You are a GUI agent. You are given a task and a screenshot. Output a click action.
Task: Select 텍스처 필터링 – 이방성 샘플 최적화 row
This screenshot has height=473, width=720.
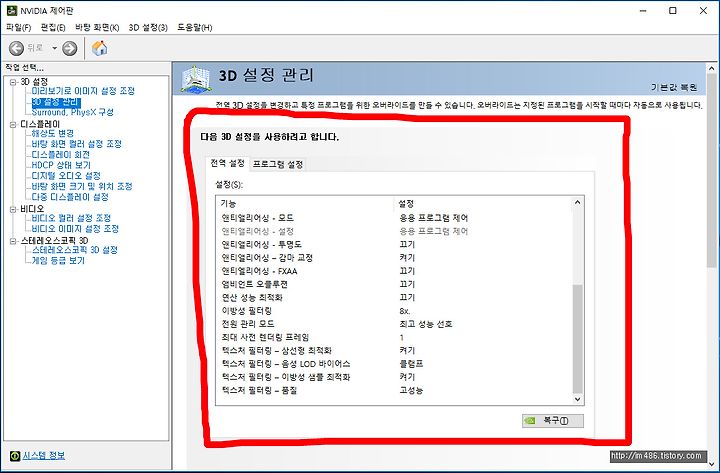click(394, 377)
